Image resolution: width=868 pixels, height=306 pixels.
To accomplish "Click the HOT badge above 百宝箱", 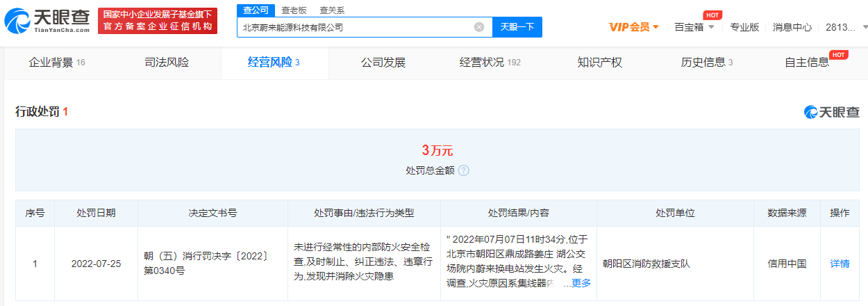I will [x=712, y=15].
